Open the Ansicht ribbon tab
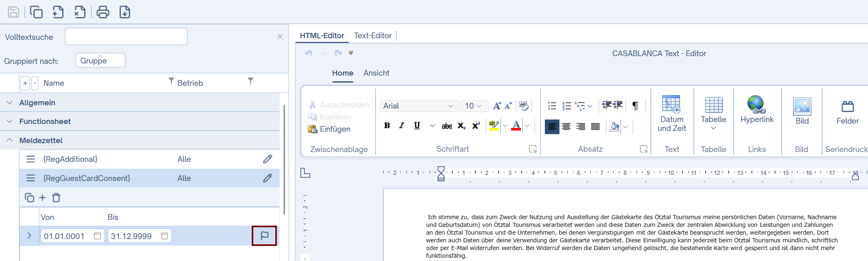 click(376, 73)
